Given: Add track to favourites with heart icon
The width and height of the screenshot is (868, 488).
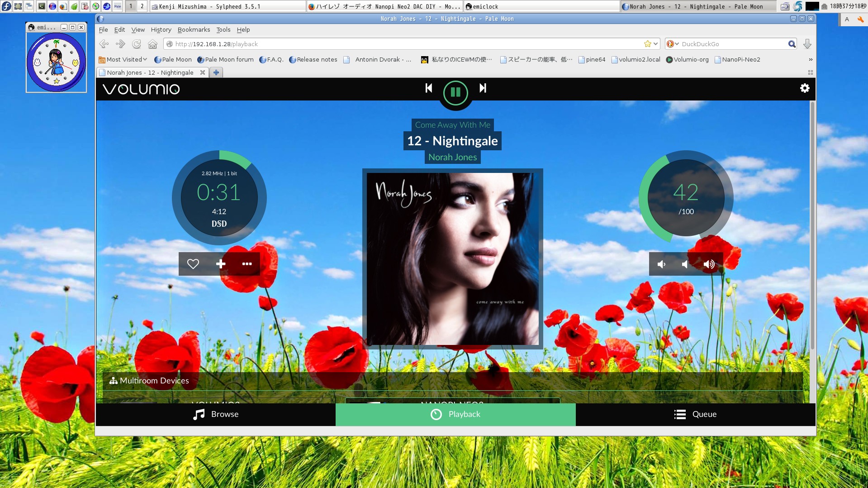Looking at the screenshot, I should (x=193, y=264).
